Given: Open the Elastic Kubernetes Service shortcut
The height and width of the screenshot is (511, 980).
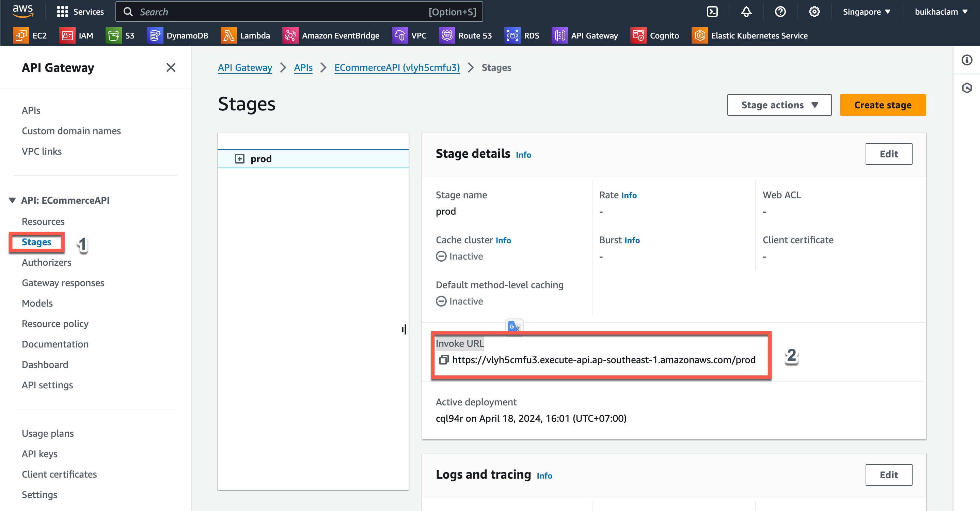Looking at the screenshot, I should coord(750,35).
